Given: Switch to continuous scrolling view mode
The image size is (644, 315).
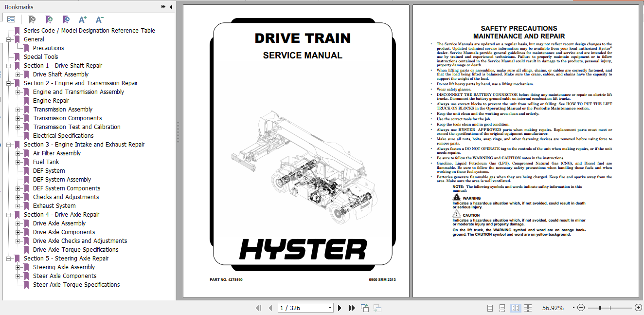Looking at the screenshot, I should coord(502,308).
